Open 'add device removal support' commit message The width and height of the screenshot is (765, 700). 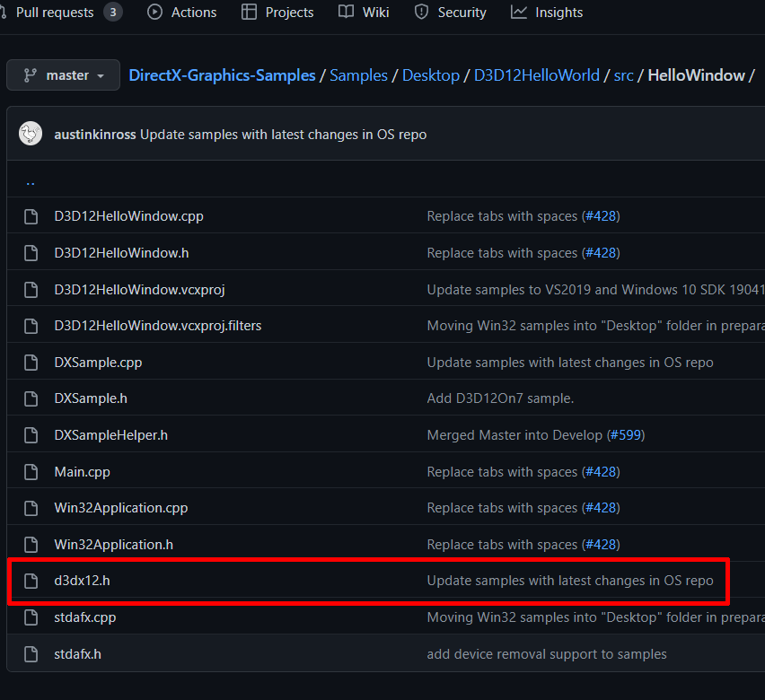547,654
